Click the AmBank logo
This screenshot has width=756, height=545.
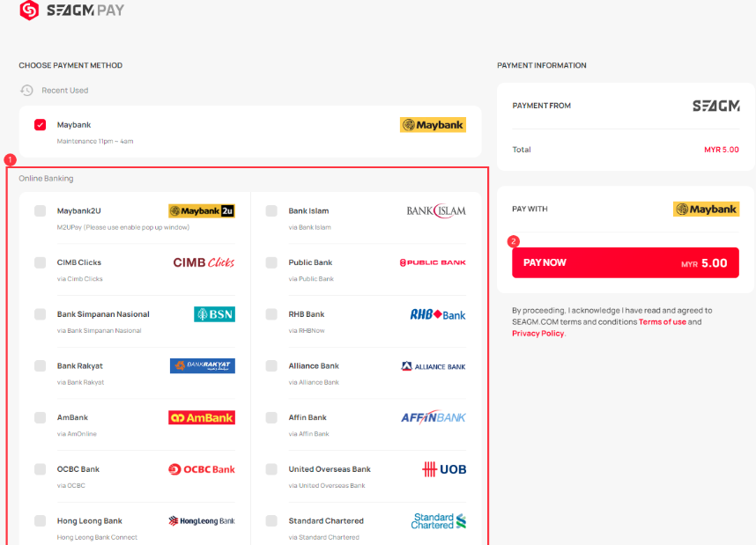tap(202, 417)
